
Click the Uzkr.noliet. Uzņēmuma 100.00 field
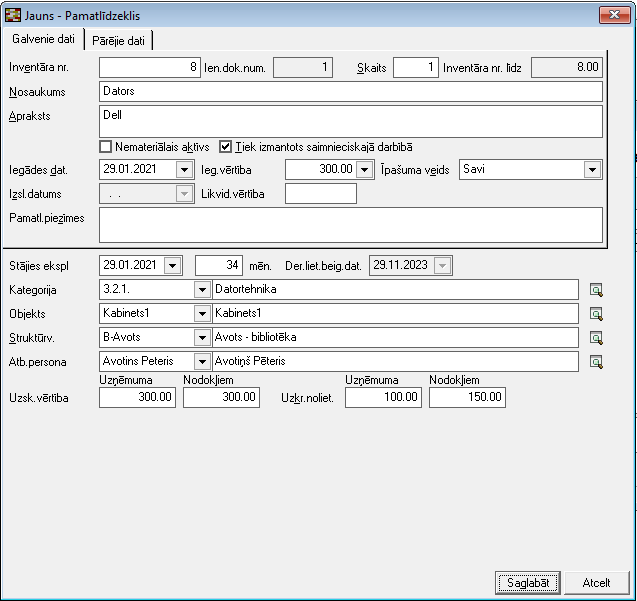[384, 397]
